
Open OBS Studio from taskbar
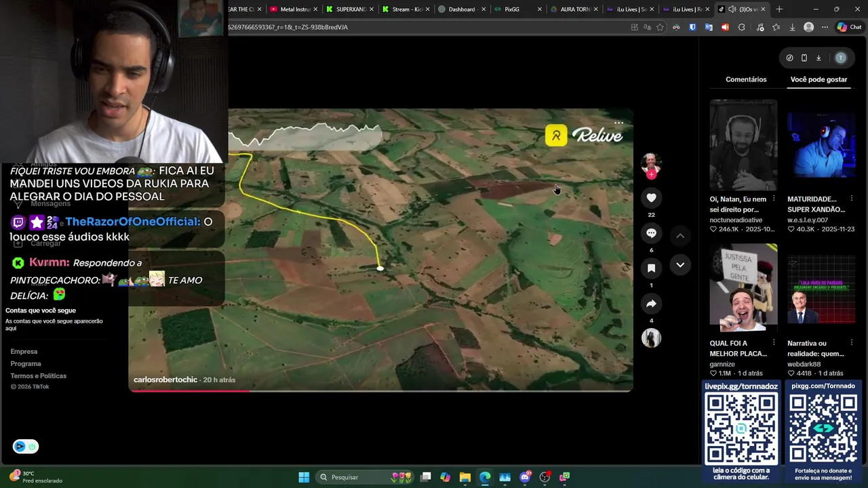545,477
